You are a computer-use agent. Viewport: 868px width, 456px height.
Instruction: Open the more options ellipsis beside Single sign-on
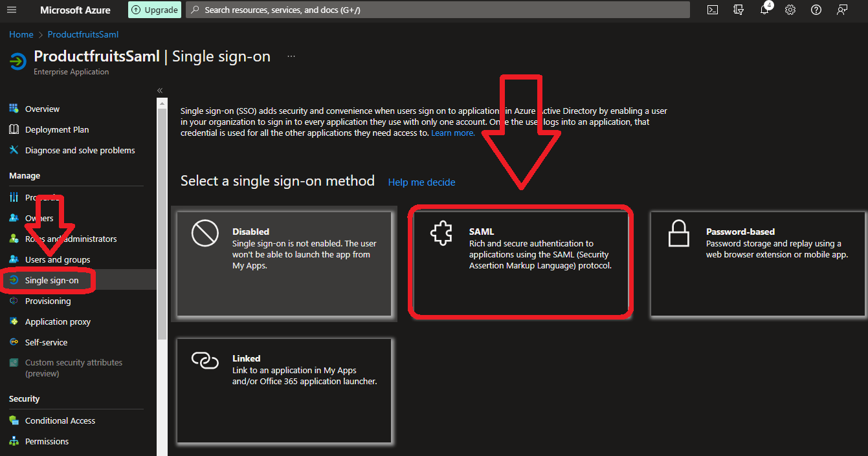coord(291,56)
